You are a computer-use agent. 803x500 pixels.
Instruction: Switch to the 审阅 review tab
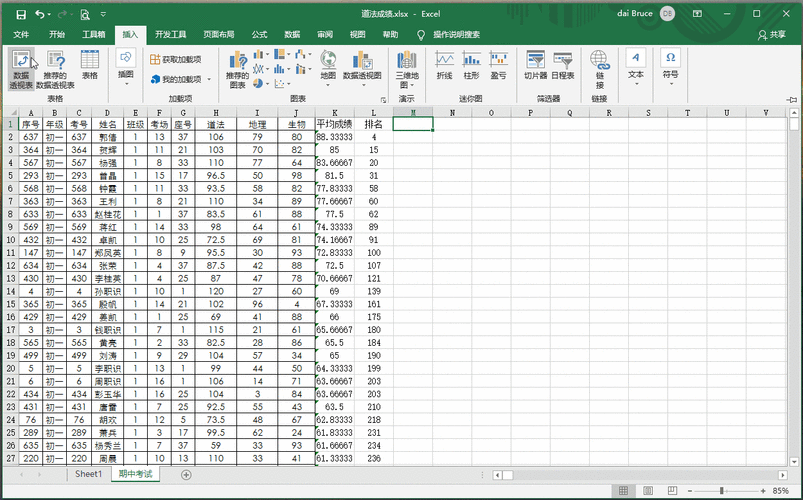325,34
